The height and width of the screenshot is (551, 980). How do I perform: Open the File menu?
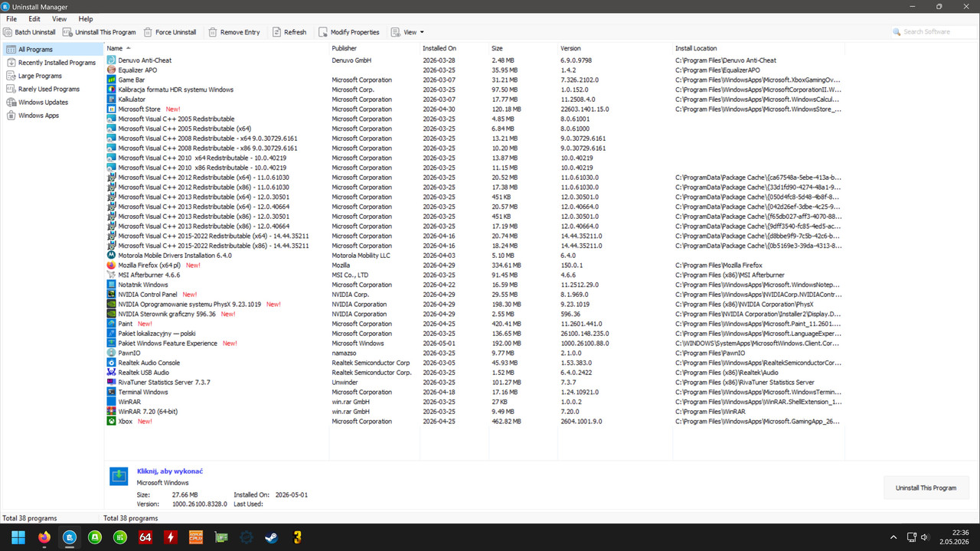(11, 19)
